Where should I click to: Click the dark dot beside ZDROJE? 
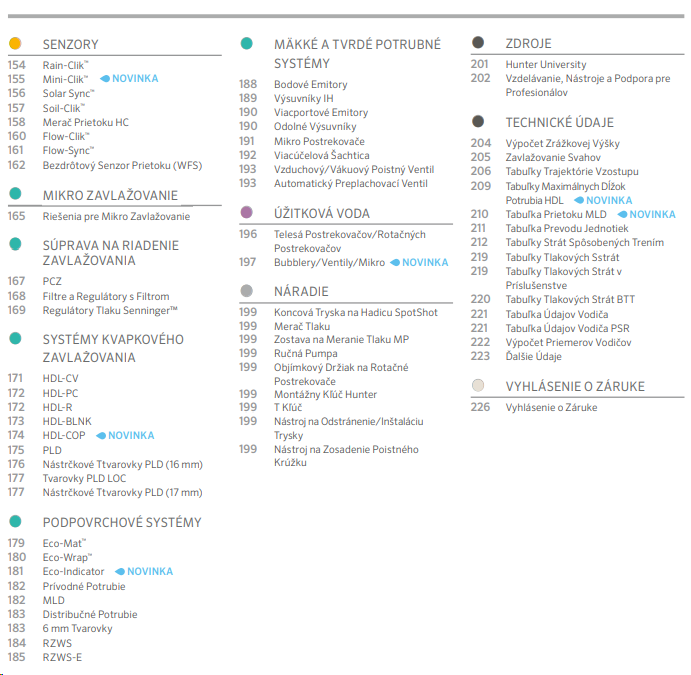tap(478, 42)
